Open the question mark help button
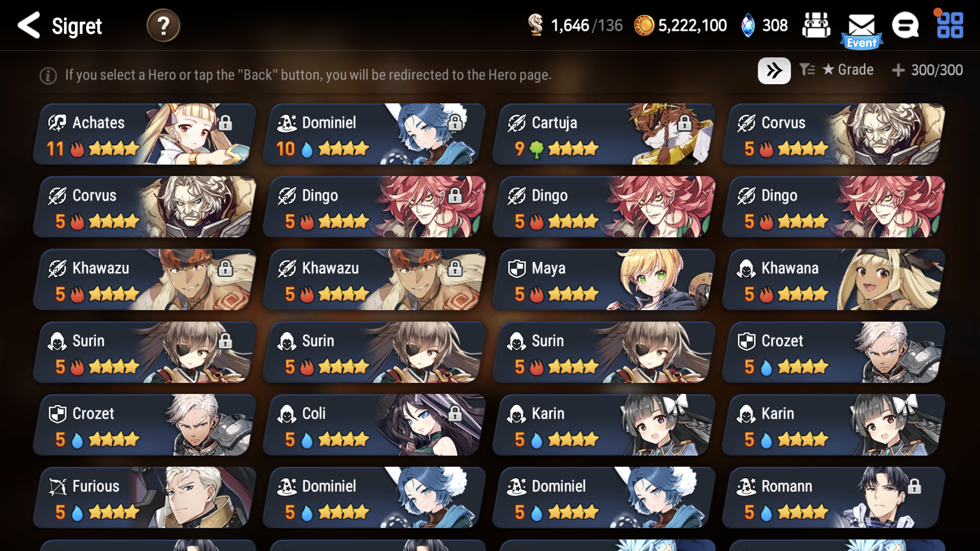 click(163, 26)
